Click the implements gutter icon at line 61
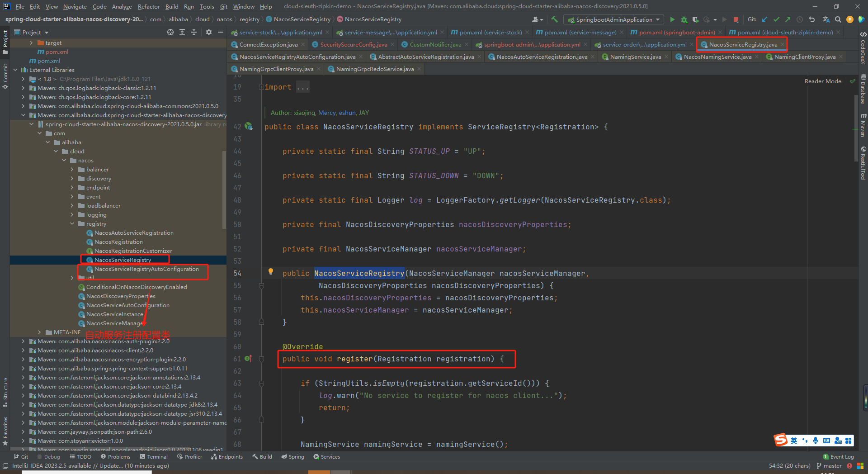 coord(248,359)
